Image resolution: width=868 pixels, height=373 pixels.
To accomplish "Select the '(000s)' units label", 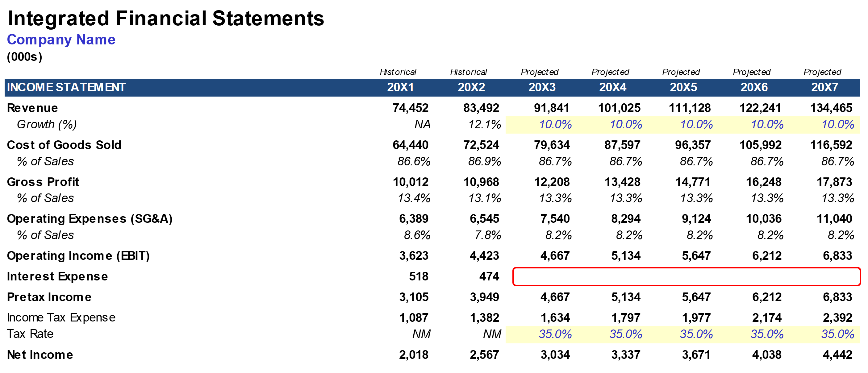I will [25, 56].
